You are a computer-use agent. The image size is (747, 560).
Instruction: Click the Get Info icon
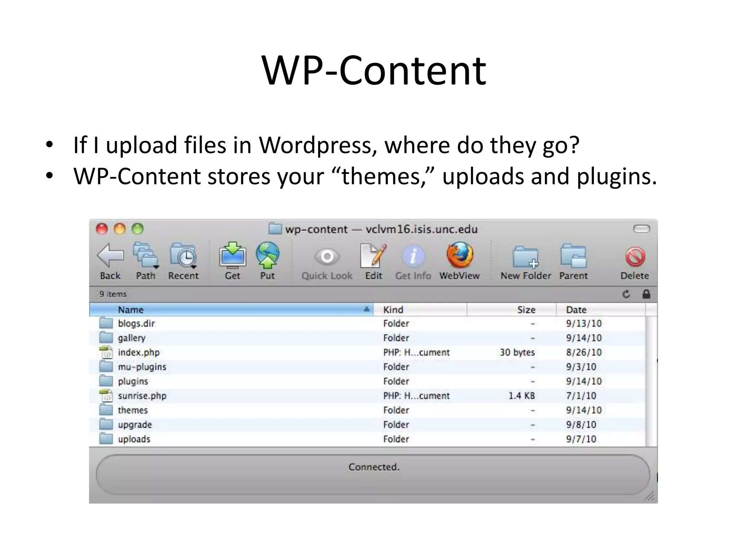(x=413, y=256)
